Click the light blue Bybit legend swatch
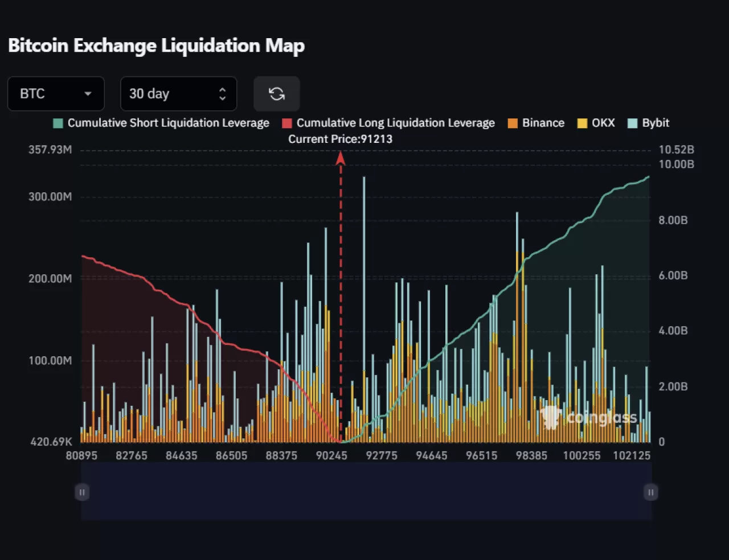This screenshot has height=560, width=729. pos(632,123)
